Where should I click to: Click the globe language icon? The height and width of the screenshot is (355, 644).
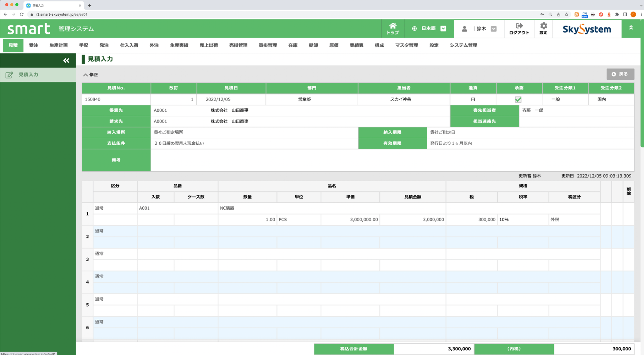tap(414, 29)
